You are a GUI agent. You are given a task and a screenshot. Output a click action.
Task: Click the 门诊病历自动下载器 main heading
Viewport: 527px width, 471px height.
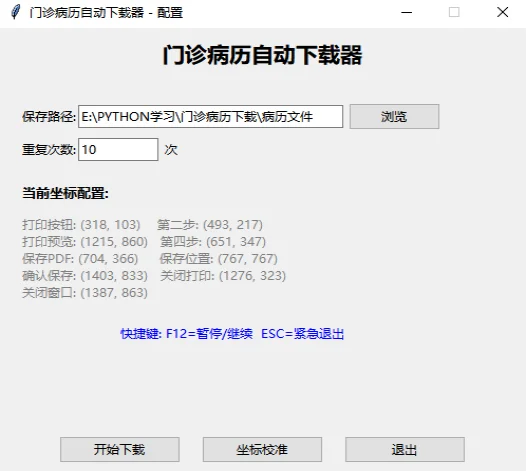click(x=262, y=55)
